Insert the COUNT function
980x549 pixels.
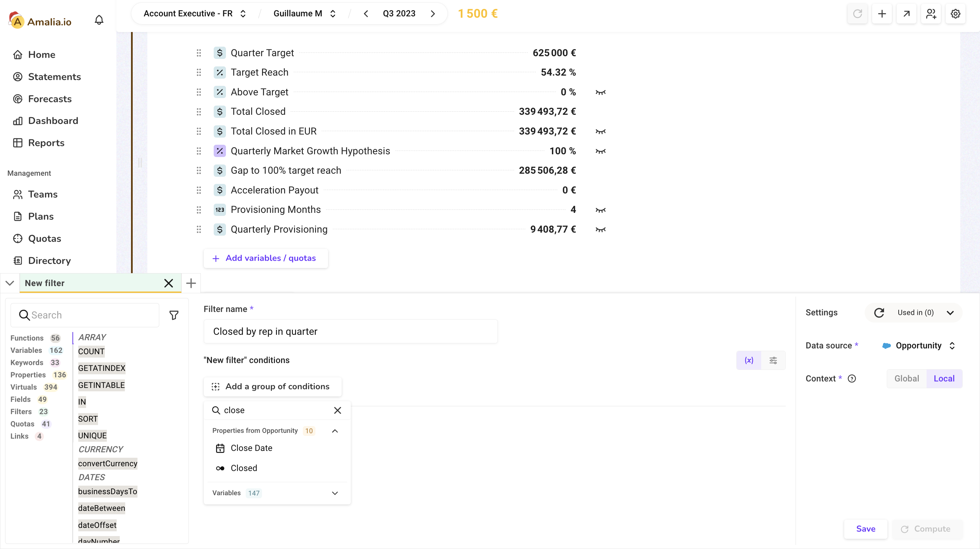click(x=91, y=351)
